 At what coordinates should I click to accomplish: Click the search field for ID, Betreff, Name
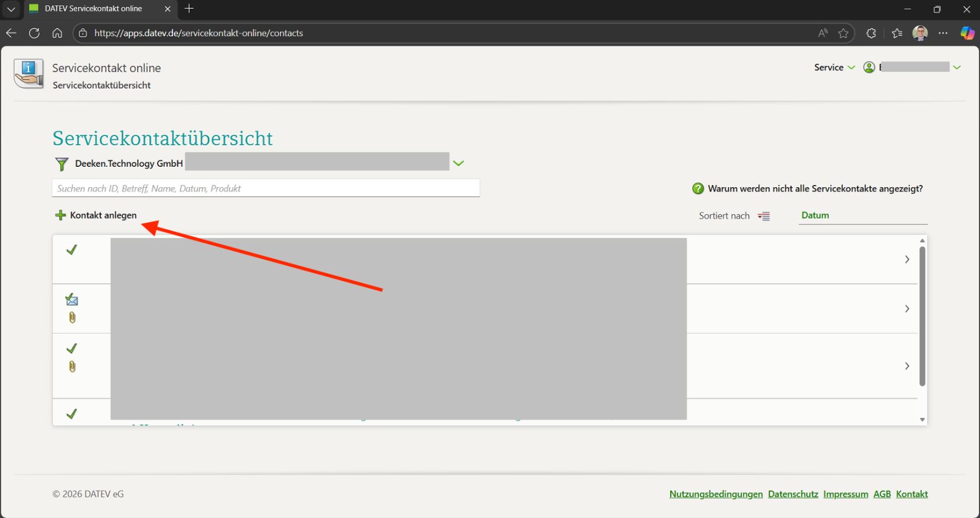point(265,188)
